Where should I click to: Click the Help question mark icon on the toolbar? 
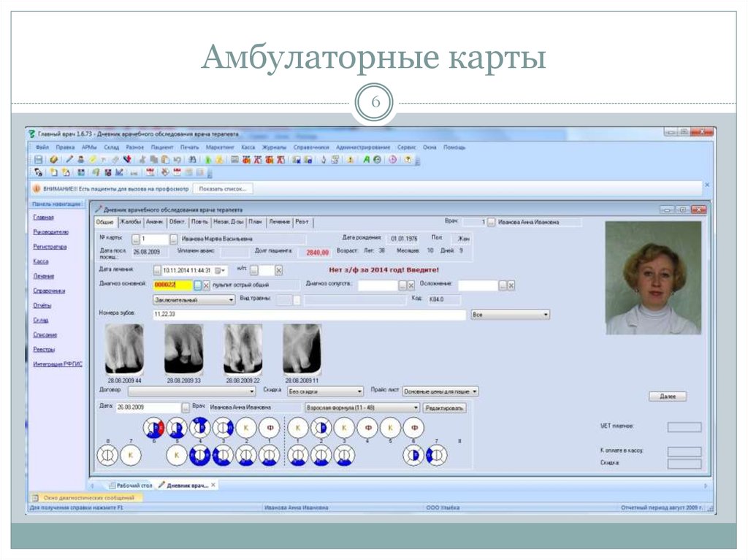tap(406, 158)
